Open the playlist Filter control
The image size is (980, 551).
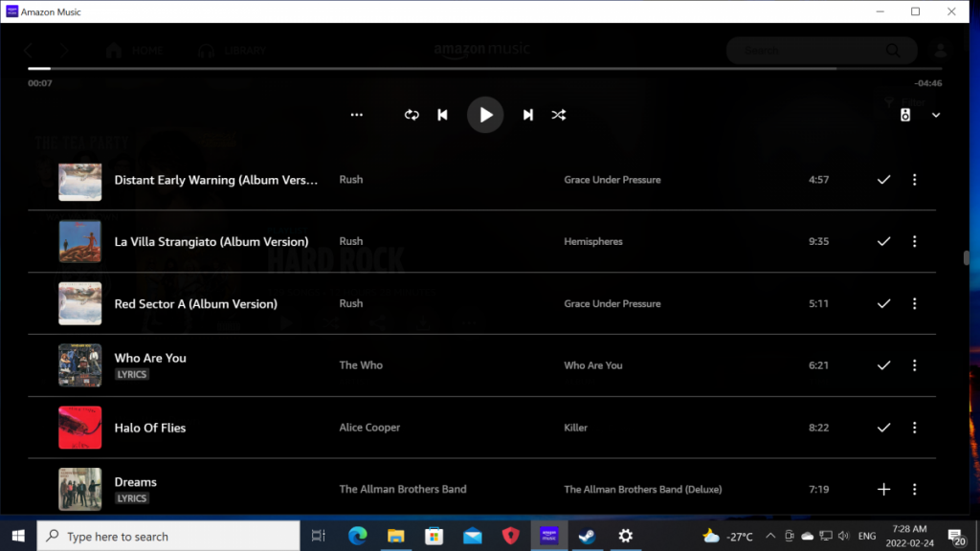coord(905,101)
